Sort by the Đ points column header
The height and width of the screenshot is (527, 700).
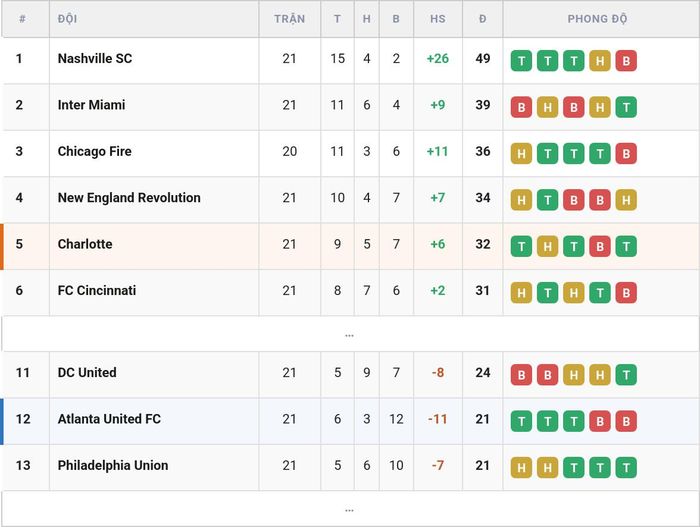(x=483, y=19)
